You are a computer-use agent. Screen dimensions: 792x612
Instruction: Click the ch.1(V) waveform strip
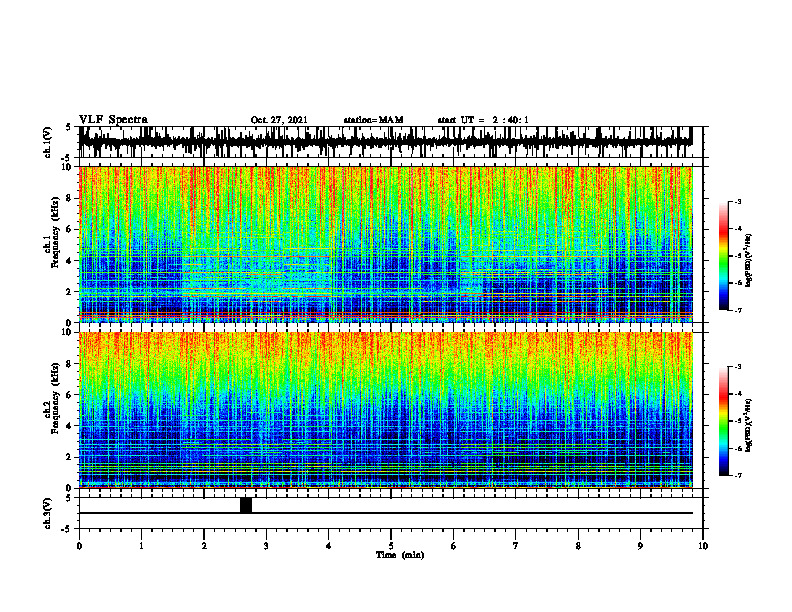click(386, 142)
